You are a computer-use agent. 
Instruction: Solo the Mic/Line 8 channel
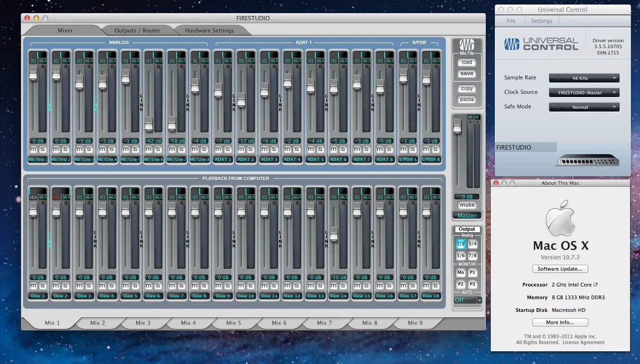pos(205,149)
